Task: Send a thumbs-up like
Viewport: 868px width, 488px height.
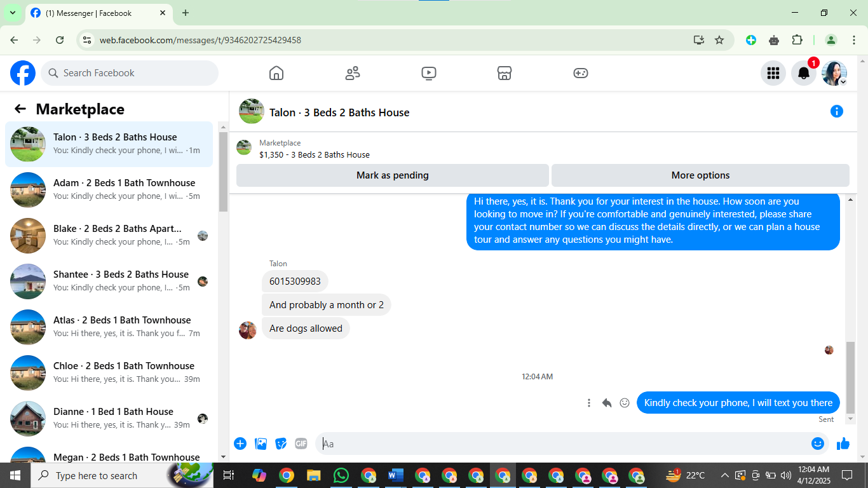Action: pyautogui.click(x=843, y=444)
